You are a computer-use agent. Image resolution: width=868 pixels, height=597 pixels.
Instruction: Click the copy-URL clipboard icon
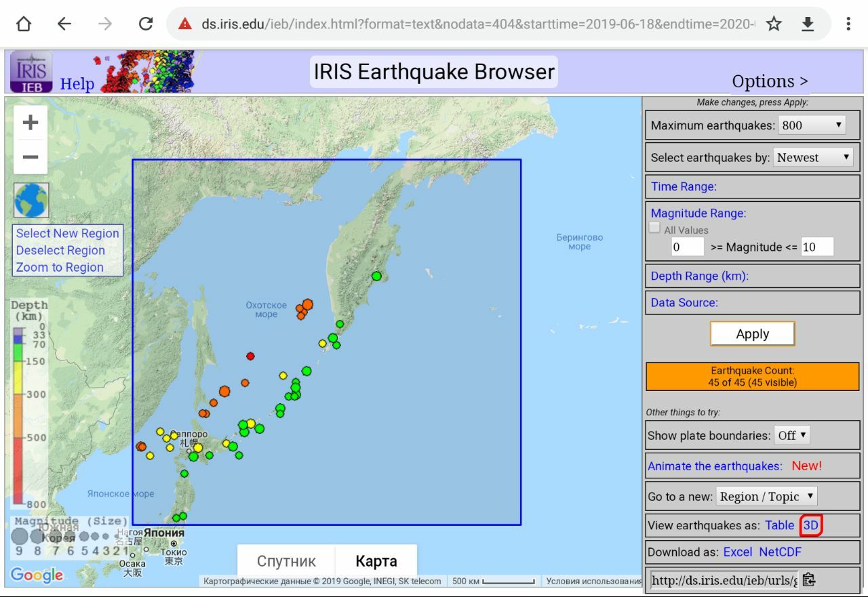coord(808,579)
